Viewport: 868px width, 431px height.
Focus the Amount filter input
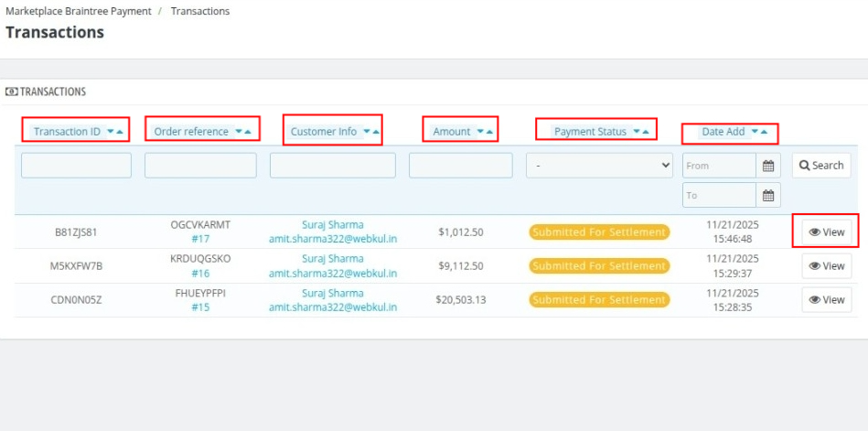[x=460, y=166]
